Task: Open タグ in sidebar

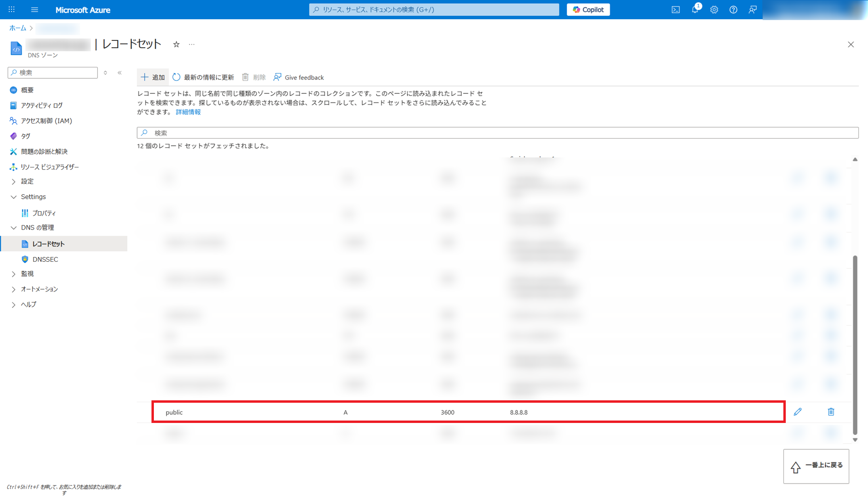Action: 25,136
